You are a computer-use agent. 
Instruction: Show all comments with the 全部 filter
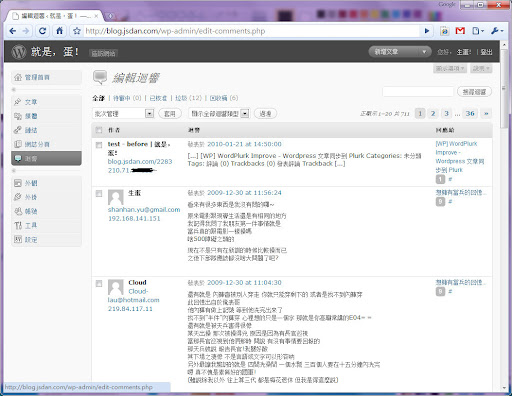click(x=99, y=98)
